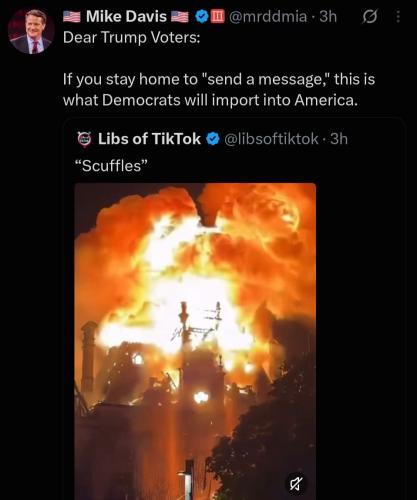Click the red square affiliate badge

click(218, 16)
